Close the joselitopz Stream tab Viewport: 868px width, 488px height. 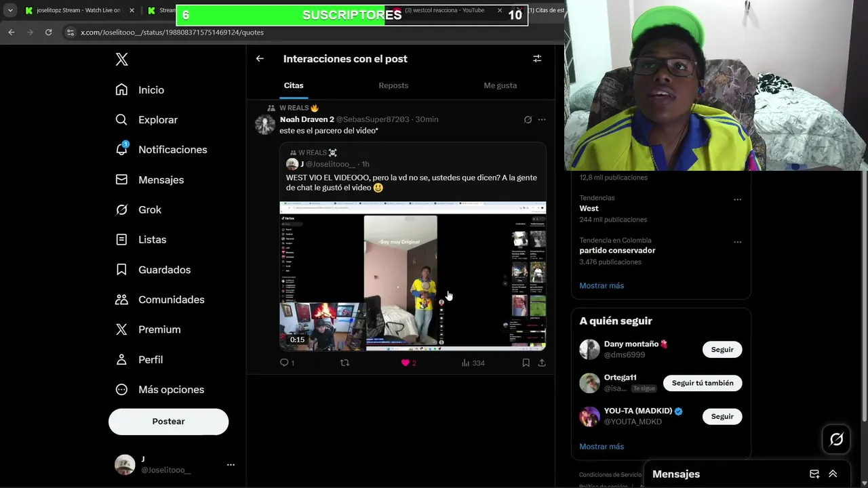pos(132,10)
